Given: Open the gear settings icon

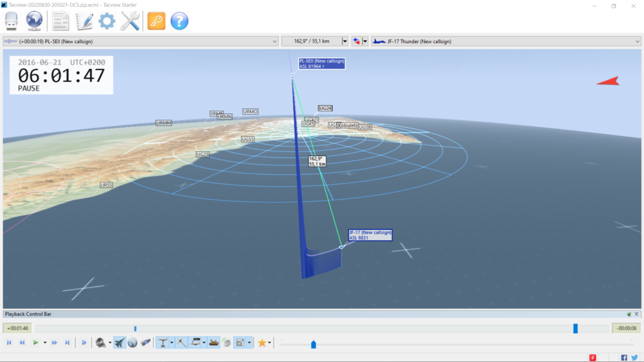Looking at the screenshot, I should tap(107, 21).
